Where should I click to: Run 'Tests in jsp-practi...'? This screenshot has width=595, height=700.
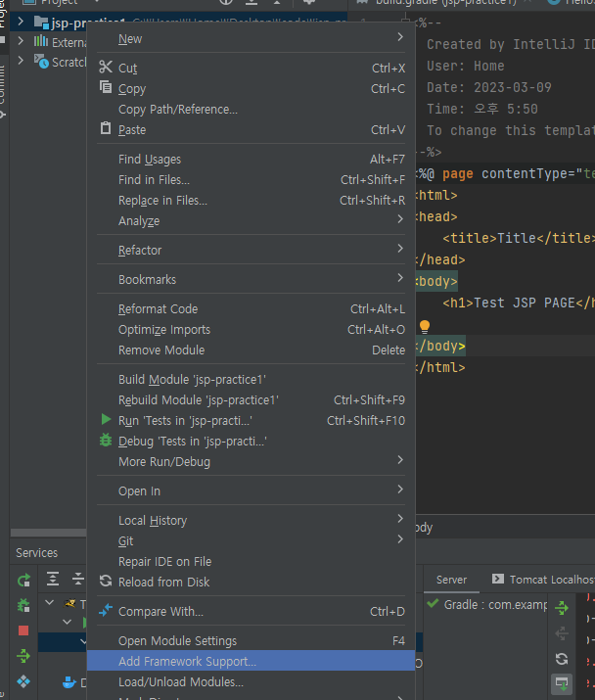(251, 421)
